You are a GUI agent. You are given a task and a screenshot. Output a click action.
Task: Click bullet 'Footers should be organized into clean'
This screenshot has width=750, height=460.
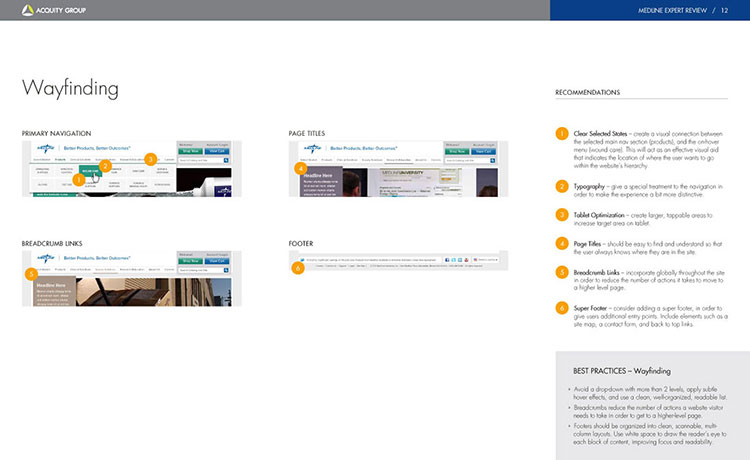tap(650, 434)
